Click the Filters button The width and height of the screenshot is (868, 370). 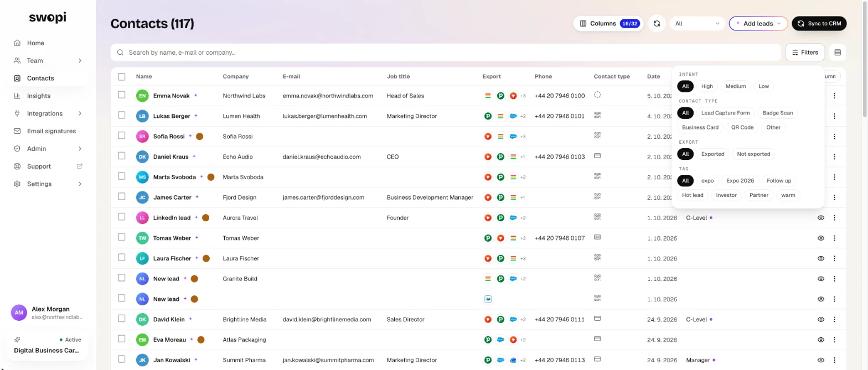805,53
